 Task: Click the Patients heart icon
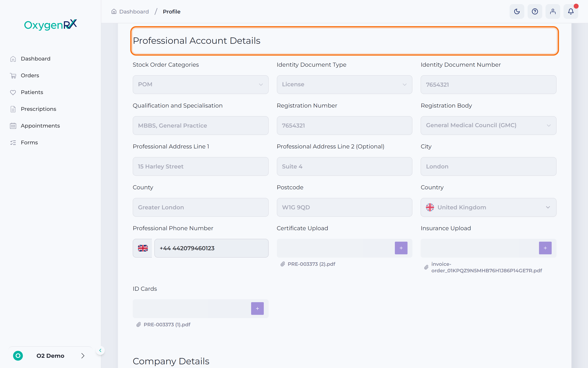tap(13, 92)
